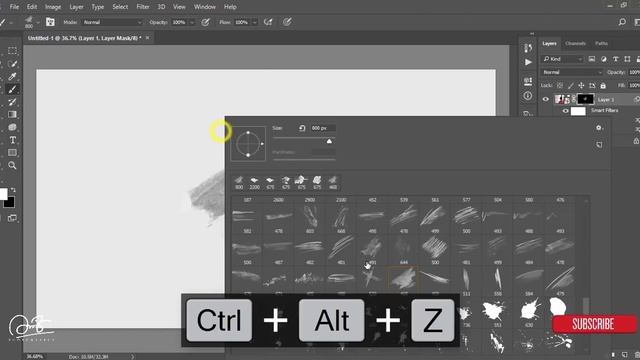Enable airbrush build-up effects
Screen dimensions: 640x360
tap(268, 22)
